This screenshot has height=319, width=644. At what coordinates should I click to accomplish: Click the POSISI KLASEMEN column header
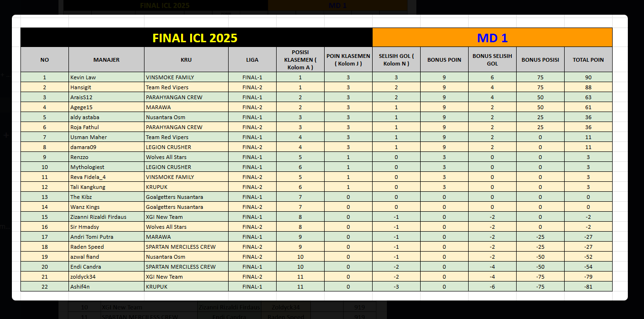(x=300, y=60)
